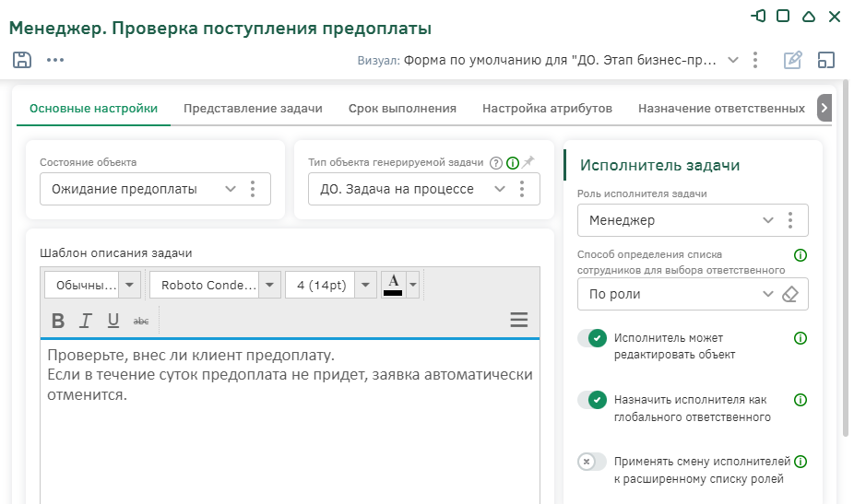Open the three-dot more actions menu near save
Image resolution: width=854 pixels, height=504 pixels.
point(55,60)
